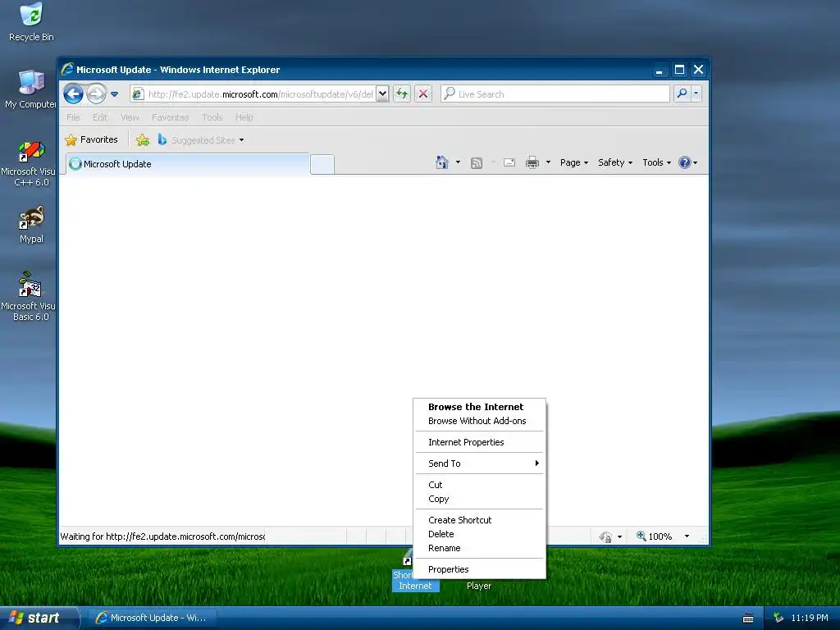This screenshot has height=630, width=840.
Task: Click the on-screen keyboard tray icon
Action: [748, 619]
